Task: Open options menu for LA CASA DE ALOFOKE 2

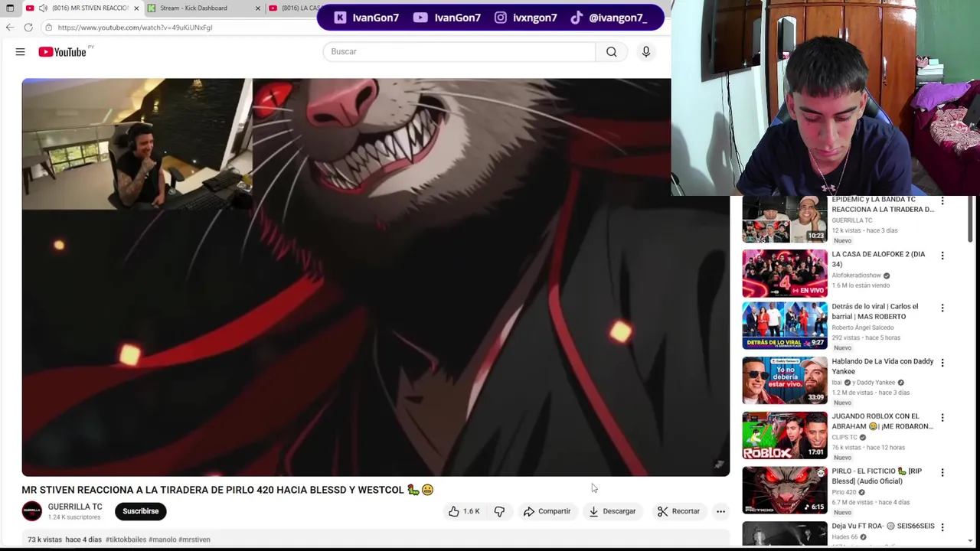Action: 942,256
